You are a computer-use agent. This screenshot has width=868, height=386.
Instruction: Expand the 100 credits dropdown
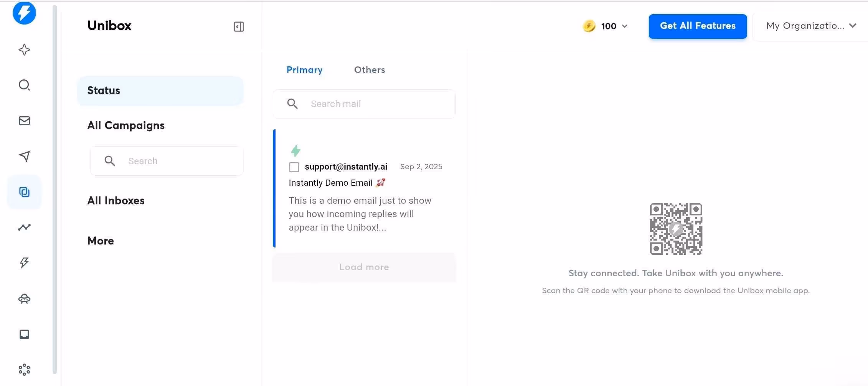tap(625, 26)
